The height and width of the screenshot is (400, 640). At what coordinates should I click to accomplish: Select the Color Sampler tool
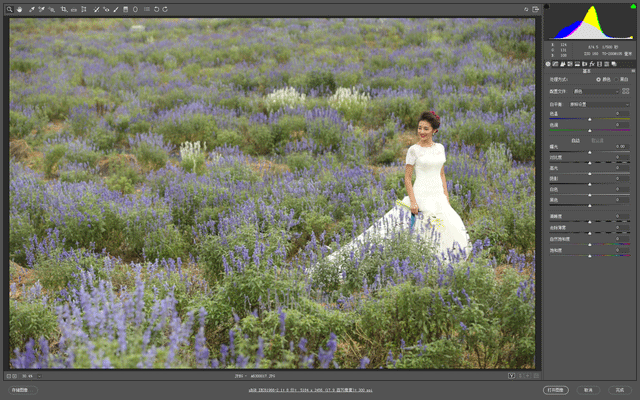[41, 9]
